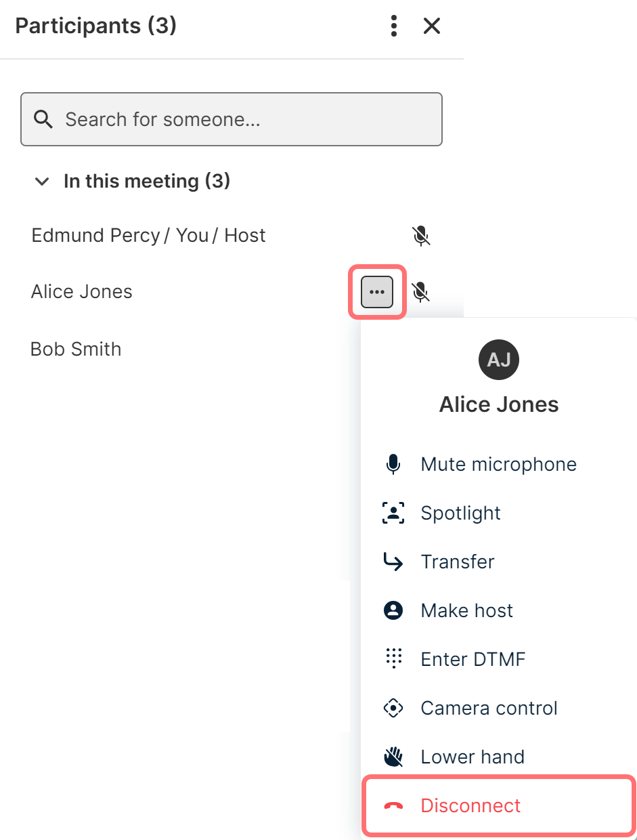Click the Search for someone field
Image resolution: width=637 pixels, height=840 pixels.
coord(232,119)
